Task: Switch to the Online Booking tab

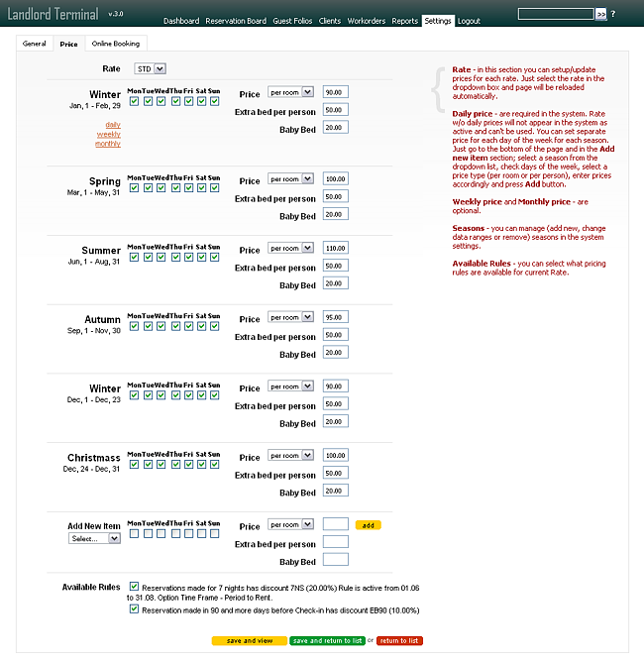Action: (116, 44)
